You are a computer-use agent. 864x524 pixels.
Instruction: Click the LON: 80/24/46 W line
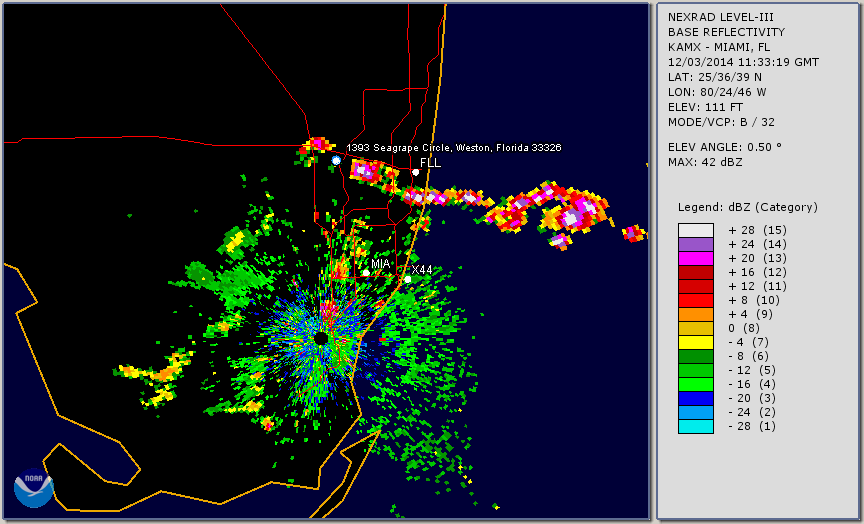pos(717,93)
